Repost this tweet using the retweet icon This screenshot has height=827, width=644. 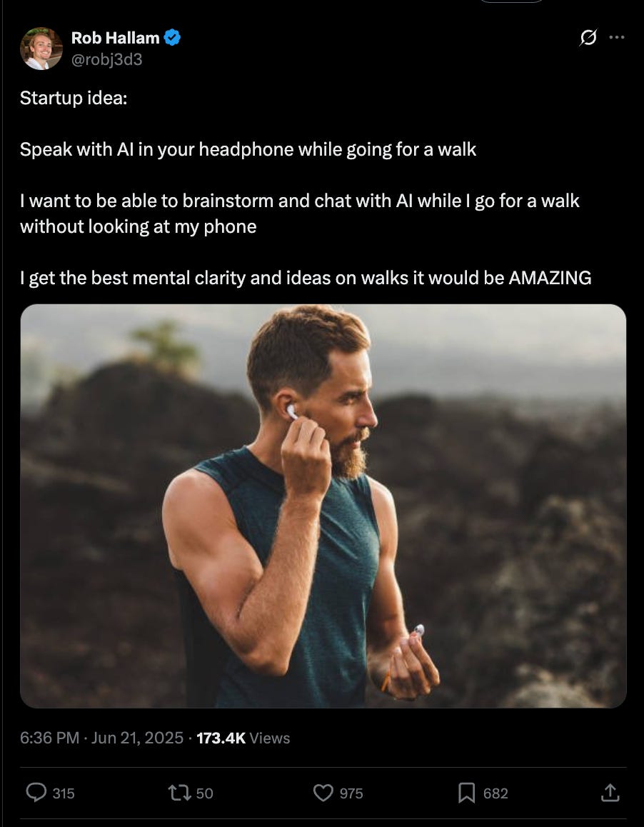point(179,793)
